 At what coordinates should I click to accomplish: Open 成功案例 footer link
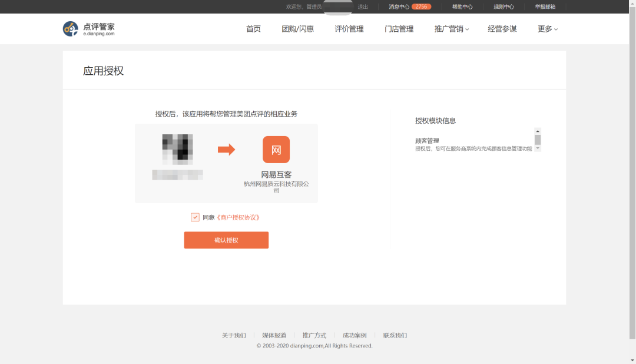[x=355, y=335]
